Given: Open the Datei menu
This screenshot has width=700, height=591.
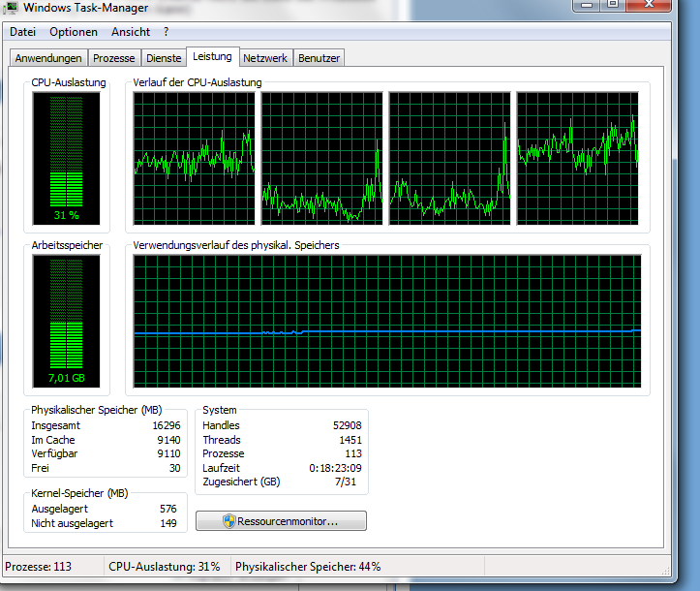Looking at the screenshot, I should (22, 32).
